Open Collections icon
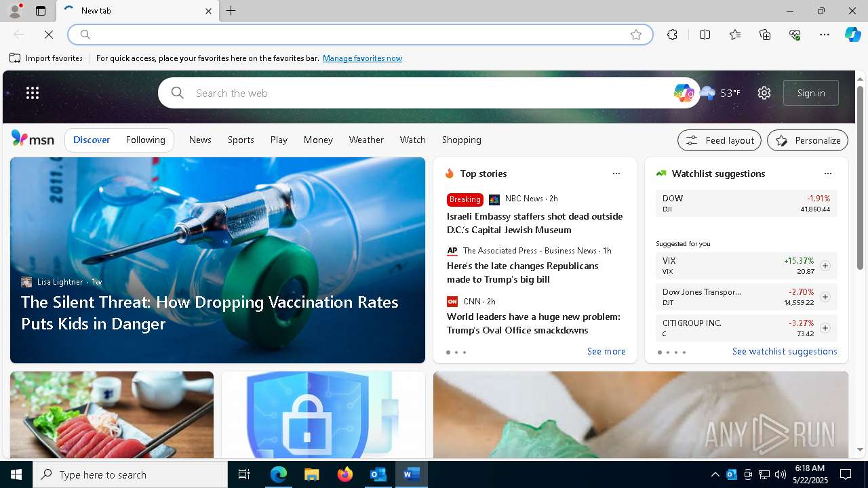This screenshot has width=868, height=488. pos(765,35)
